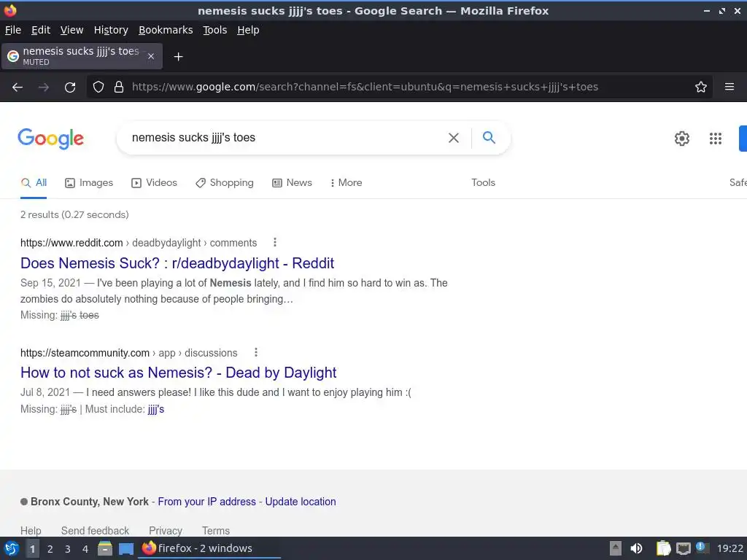Reload the current page

tap(70, 87)
